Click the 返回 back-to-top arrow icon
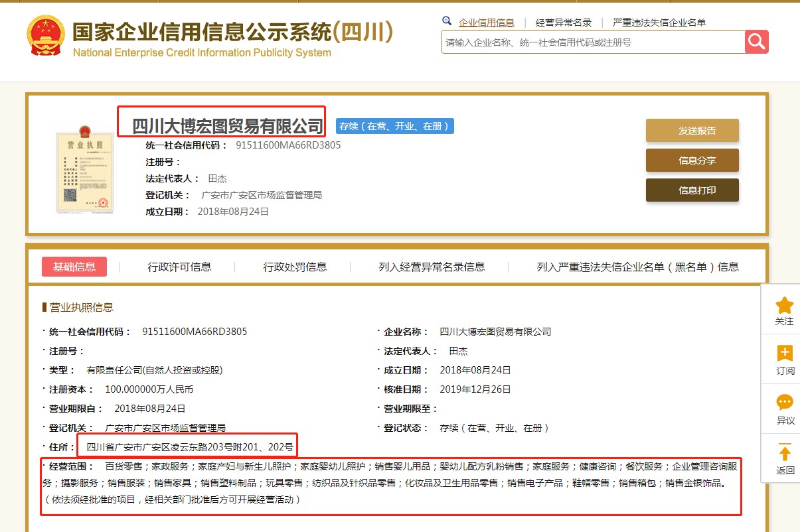This screenshot has height=532, width=800. 784,454
